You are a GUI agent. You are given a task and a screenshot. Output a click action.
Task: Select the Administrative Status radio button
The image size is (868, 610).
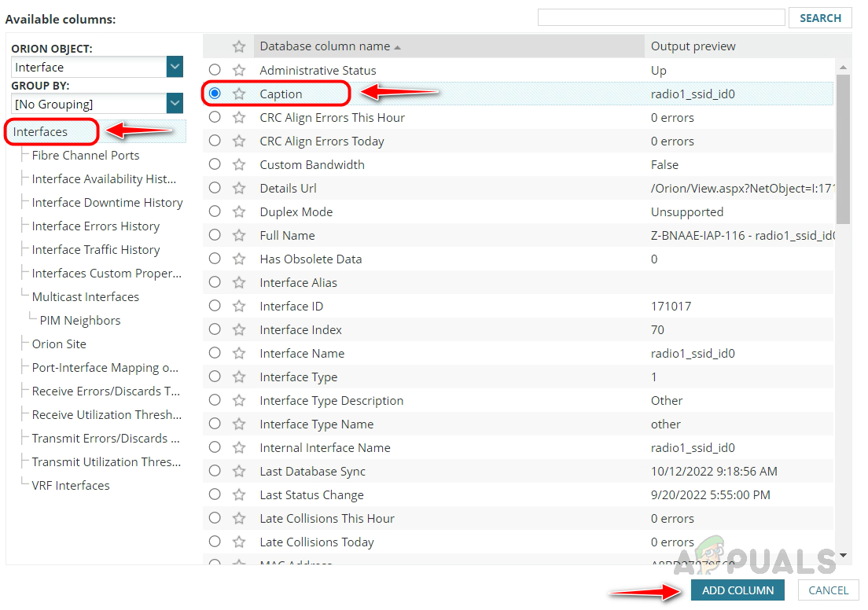215,70
